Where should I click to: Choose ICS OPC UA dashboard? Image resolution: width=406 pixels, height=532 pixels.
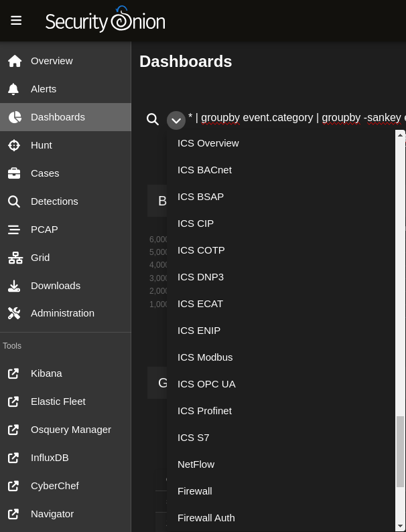(x=281, y=384)
